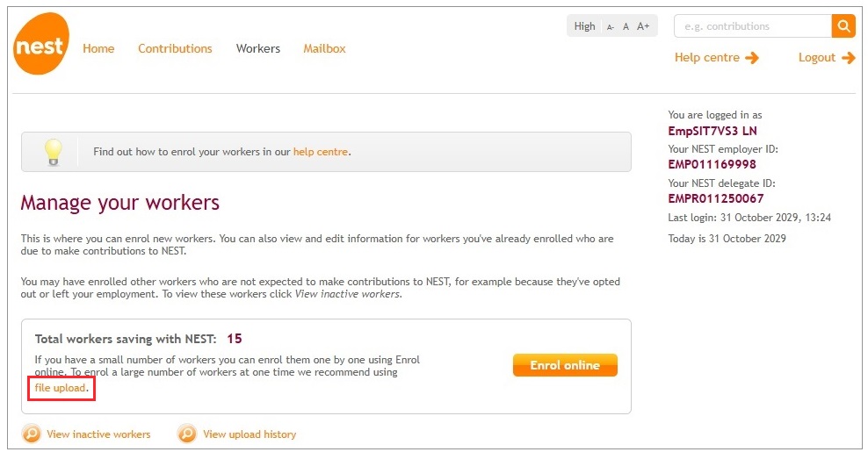Toggle High contrast mode
868x452 pixels.
click(x=584, y=26)
